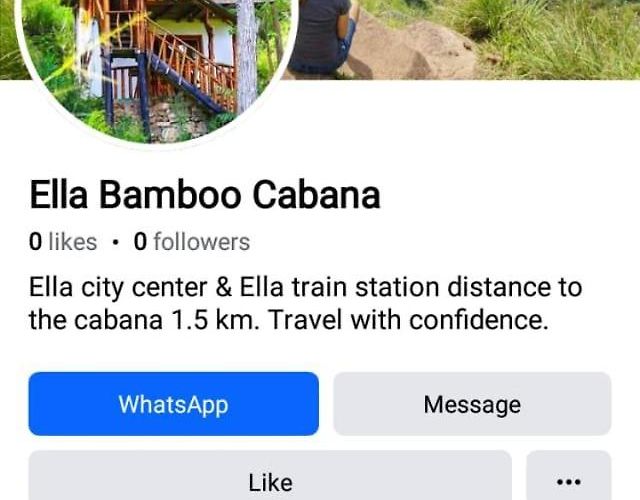
Task: Open the 0 likes count
Action: [63, 242]
